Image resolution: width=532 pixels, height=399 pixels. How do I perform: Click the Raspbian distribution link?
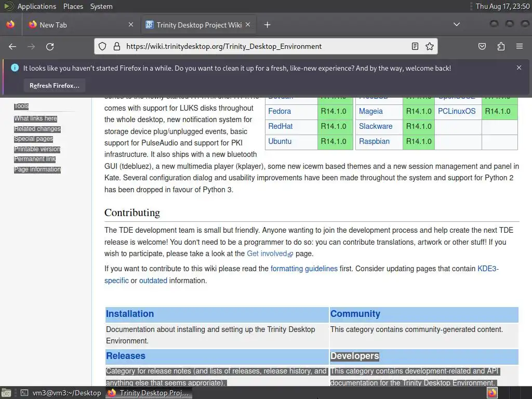pyautogui.click(x=374, y=141)
